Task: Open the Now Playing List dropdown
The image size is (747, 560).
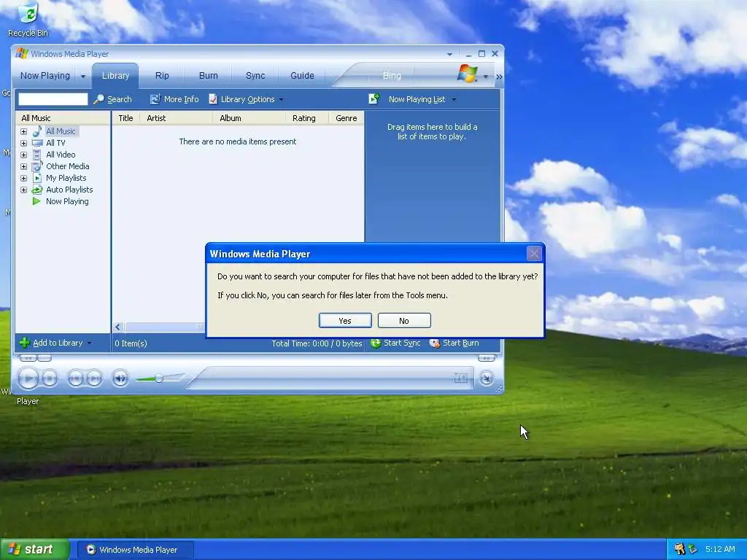Action: (x=422, y=99)
